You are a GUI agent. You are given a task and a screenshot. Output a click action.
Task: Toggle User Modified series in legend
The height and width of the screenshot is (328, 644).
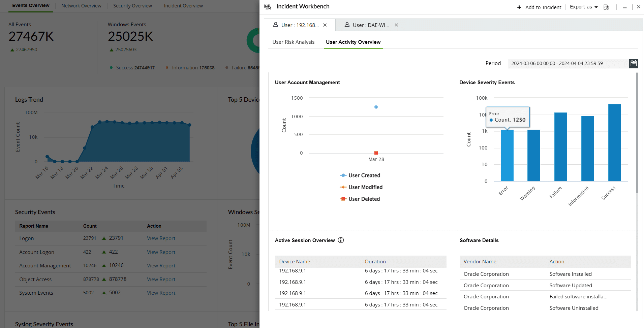coord(365,187)
